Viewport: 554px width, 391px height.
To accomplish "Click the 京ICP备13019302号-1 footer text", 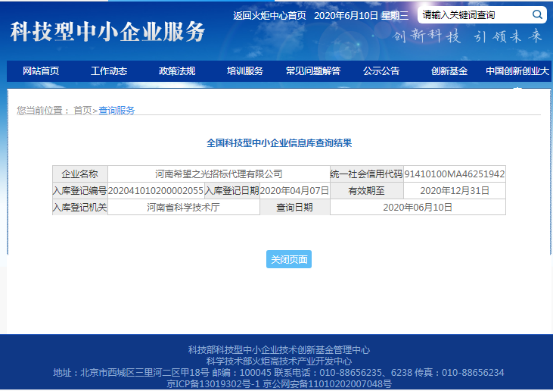I will (213, 384).
